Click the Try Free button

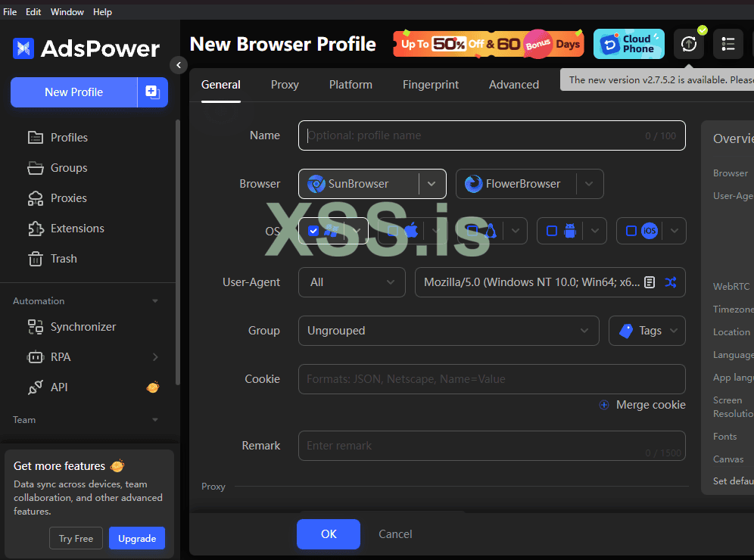pyautogui.click(x=76, y=538)
